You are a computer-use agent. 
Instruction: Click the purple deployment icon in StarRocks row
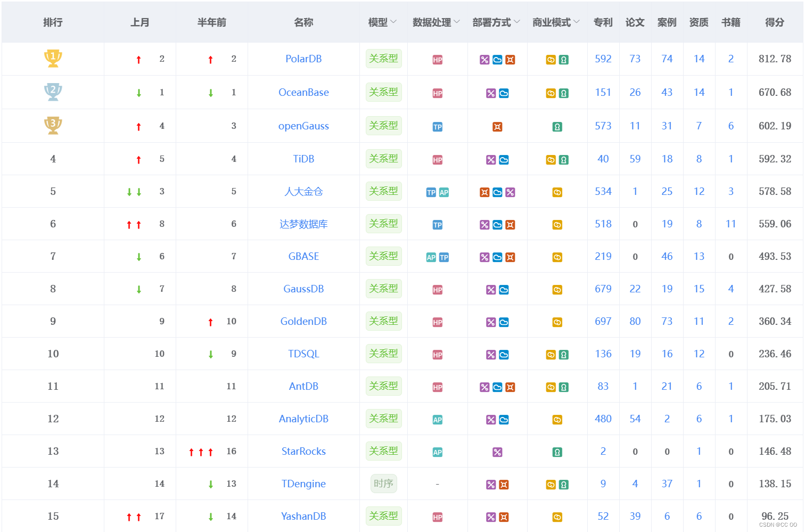tap(497, 452)
